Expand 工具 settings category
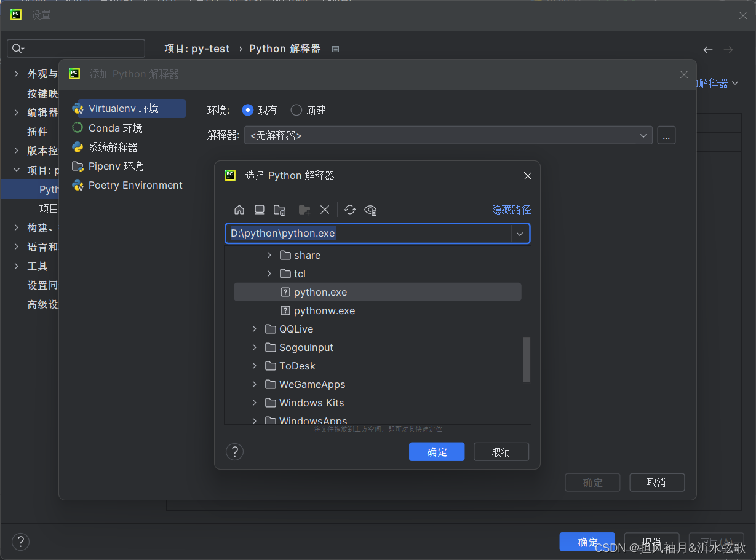Viewport: 756px width, 560px height. point(17,266)
